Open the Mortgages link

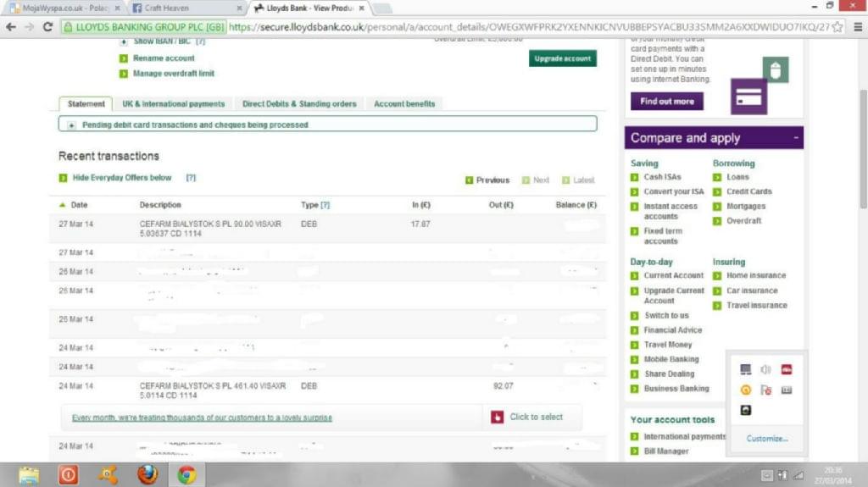746,207
